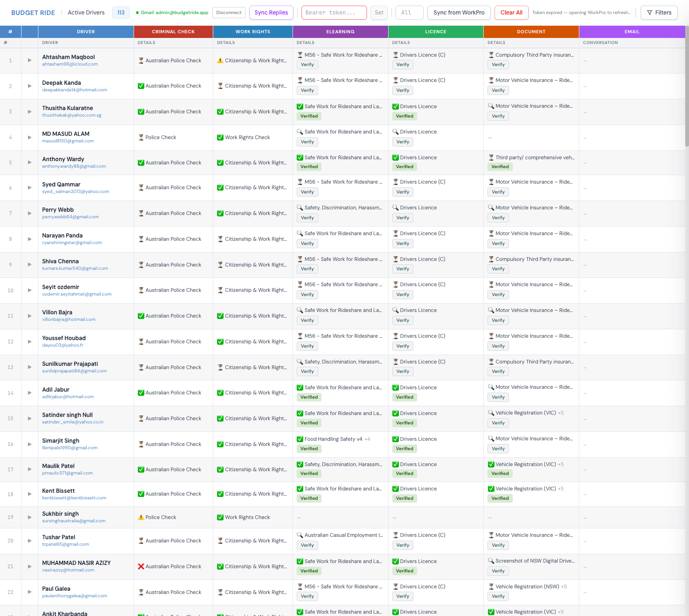Click the Sync from WorkPro button
Screen dimensions: 689x616
tap(458, 13)
